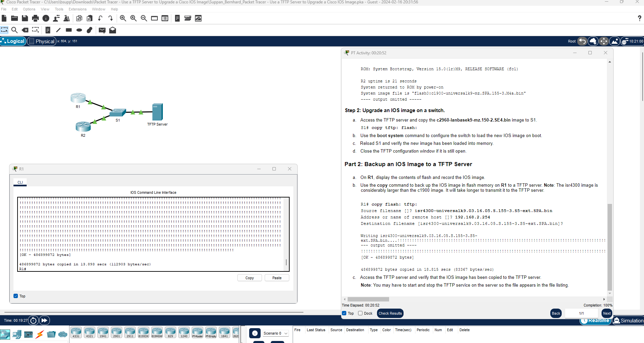Switch to the Physical workspace tab

coord(42,41)
